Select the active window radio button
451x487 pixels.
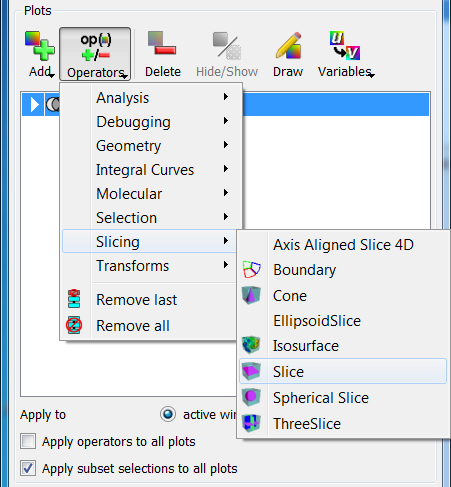(x=168, y=414)
